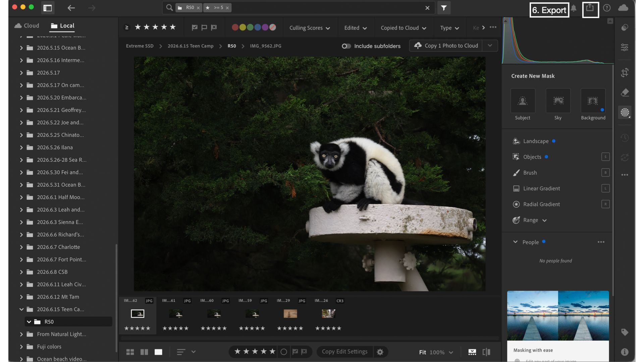Viewport: 644px width, 362px height.
Task: Switch to the Local tab
Action: [62, 26]
